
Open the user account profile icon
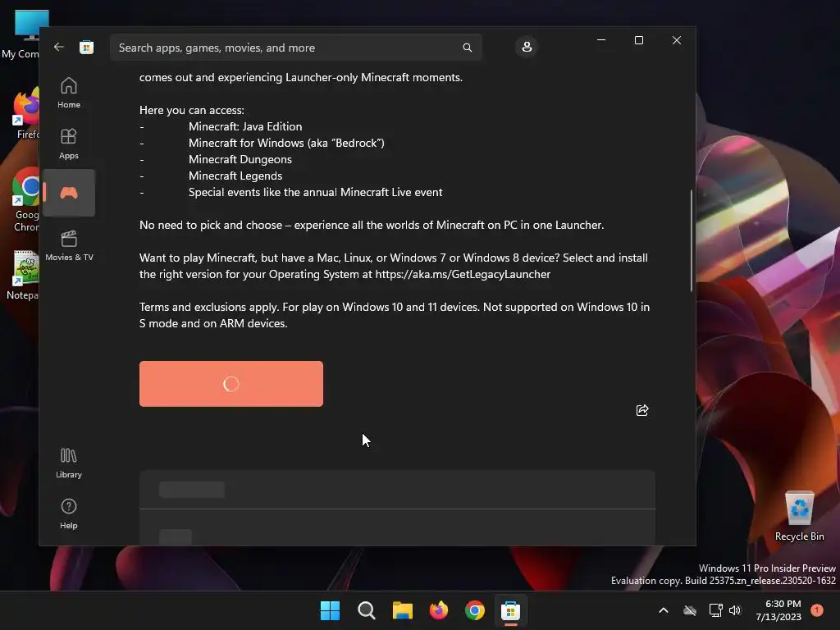[527, 47]
